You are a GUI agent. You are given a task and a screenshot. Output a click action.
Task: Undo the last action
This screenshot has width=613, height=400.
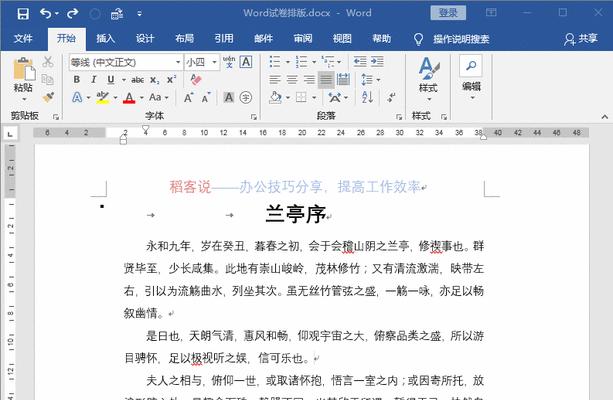click(x=45, y=14)
